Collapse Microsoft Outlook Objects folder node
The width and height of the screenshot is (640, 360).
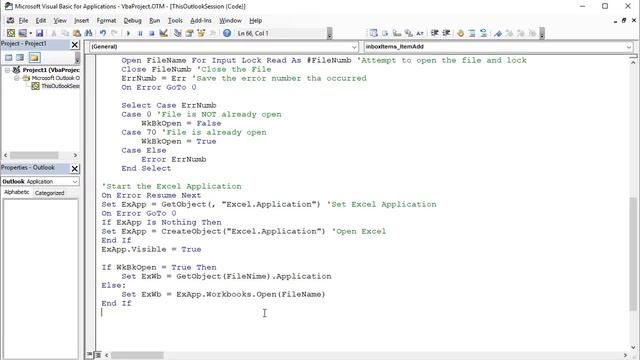(x=17, y=78)
